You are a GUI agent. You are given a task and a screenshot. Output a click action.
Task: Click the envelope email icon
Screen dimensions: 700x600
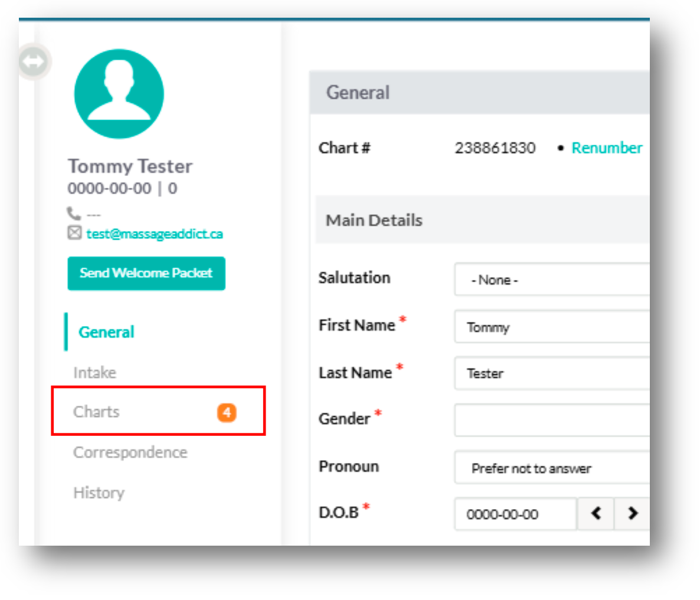click(74, 233)
